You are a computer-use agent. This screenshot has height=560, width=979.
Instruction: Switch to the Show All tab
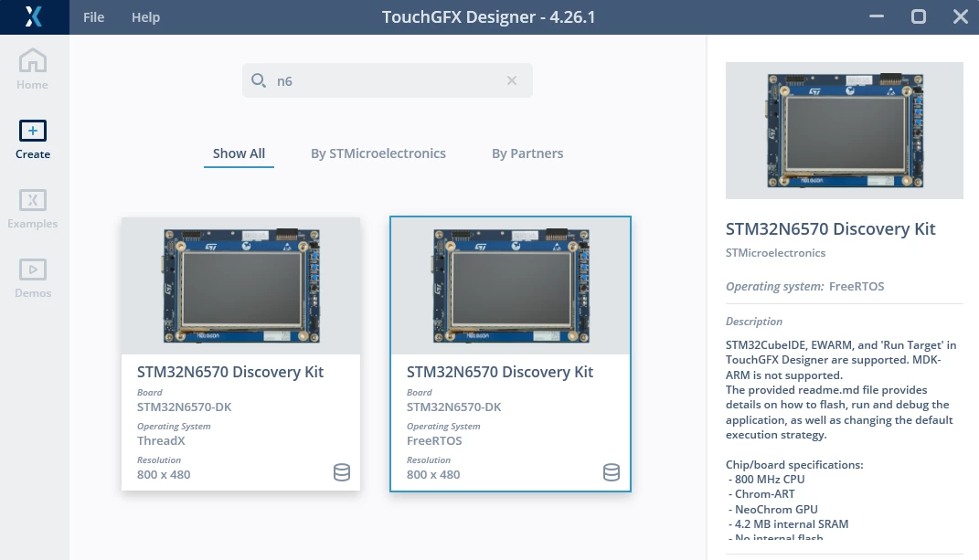pyautogui.click(x=239, y=153)
